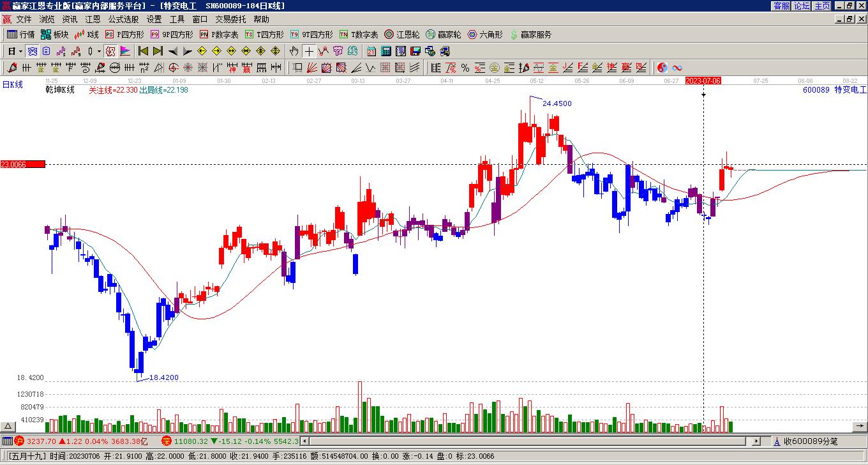This screenshot has height=465, width=868.
Task: Open the T四方形 tool
Action: click(x=264, y=34)
